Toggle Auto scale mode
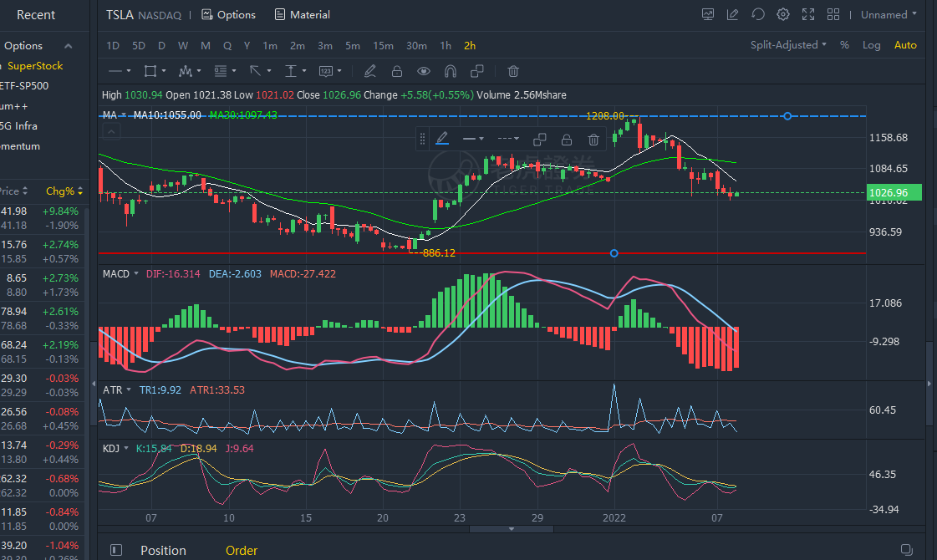Screen dimensions: 937x560 pos(905,45)
